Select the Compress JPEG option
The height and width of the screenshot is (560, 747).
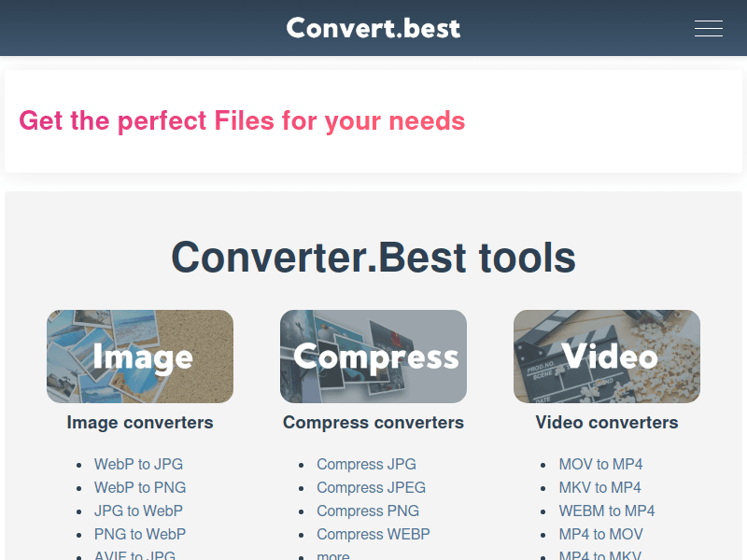pyautogui.click(x=371, y=487)
